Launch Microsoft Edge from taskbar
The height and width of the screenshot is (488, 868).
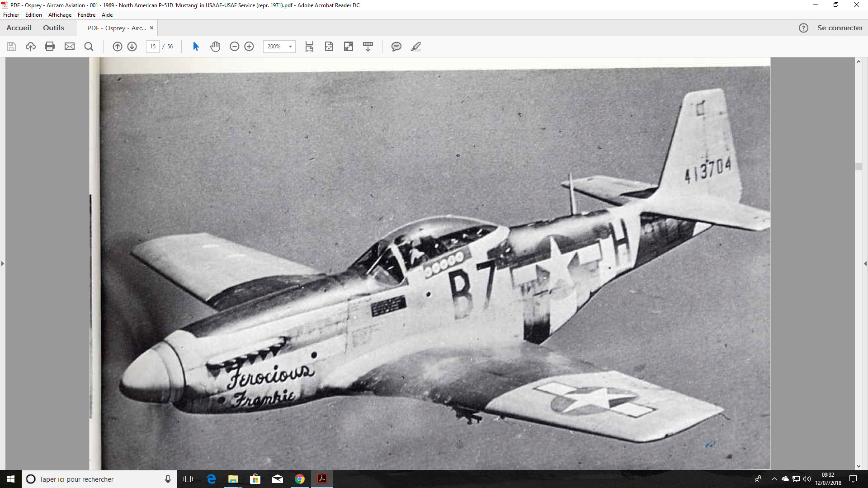(211, 479)
